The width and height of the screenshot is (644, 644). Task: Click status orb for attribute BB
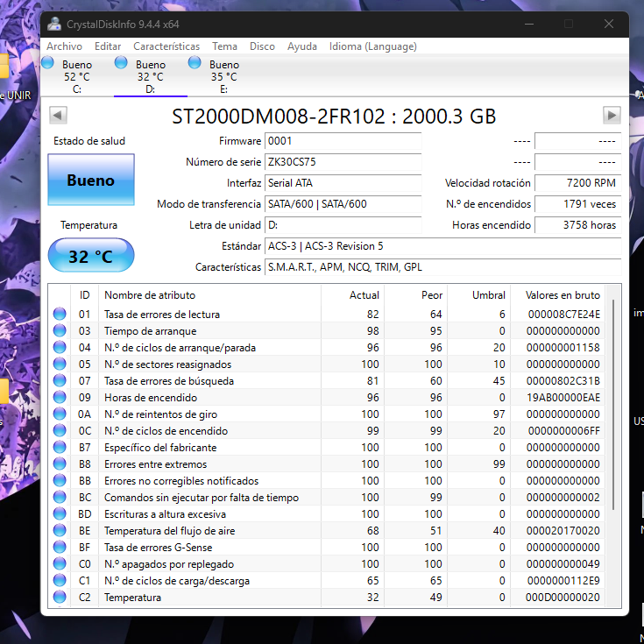coord(60,480)
